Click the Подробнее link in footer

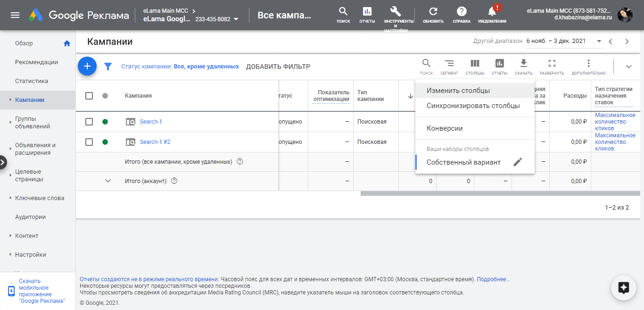(493, 279)
